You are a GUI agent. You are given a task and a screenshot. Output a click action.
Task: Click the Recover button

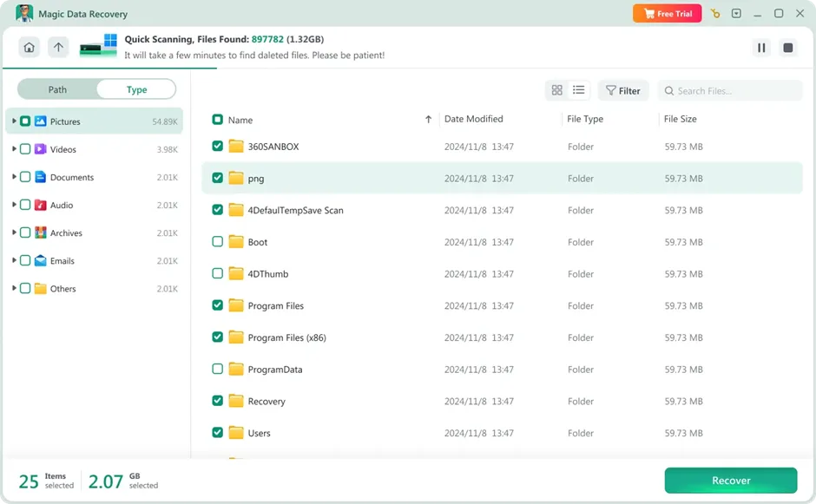731,480
